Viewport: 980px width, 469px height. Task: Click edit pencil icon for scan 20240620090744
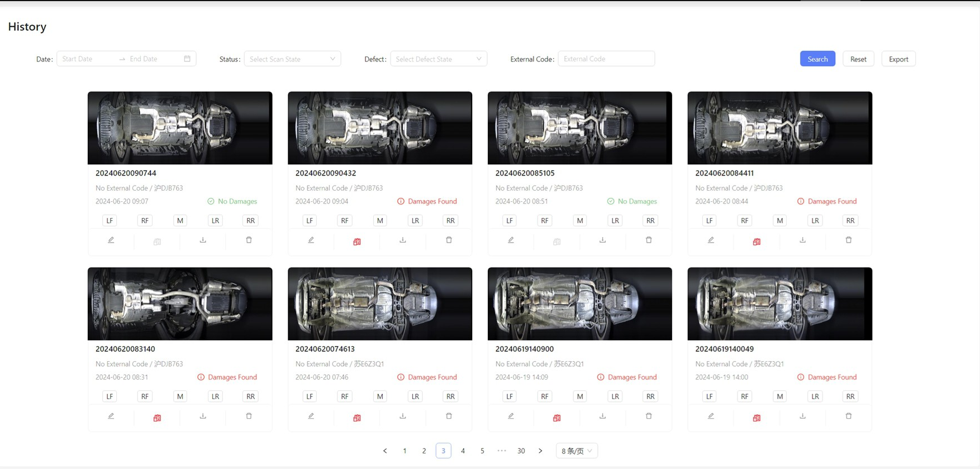[111, 240]
